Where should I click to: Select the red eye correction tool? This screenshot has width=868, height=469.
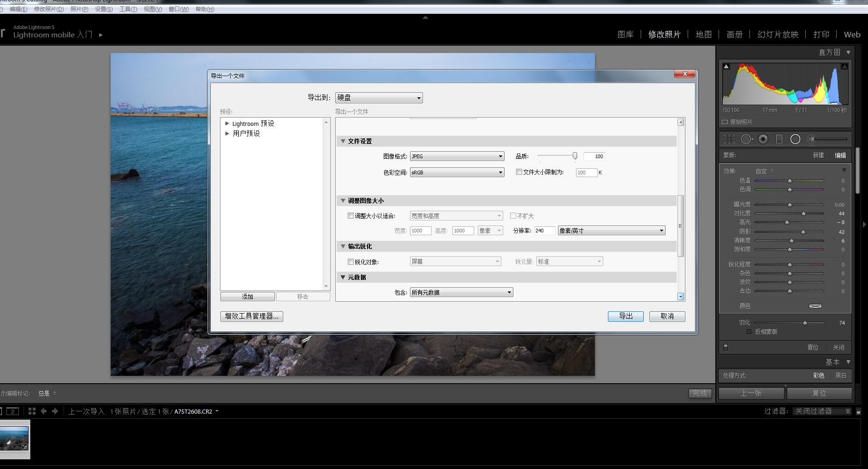point(763,139)
